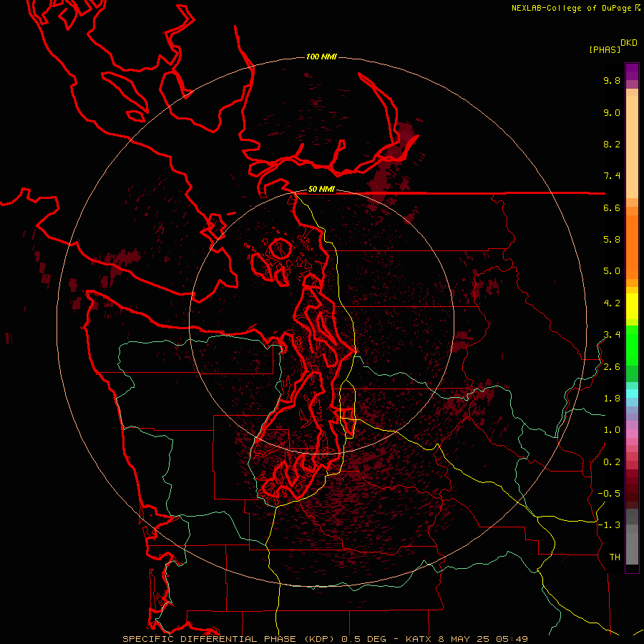644x644 pixels.
Task: Click the -1.3 value on the color scale
Action: [609, 525]
